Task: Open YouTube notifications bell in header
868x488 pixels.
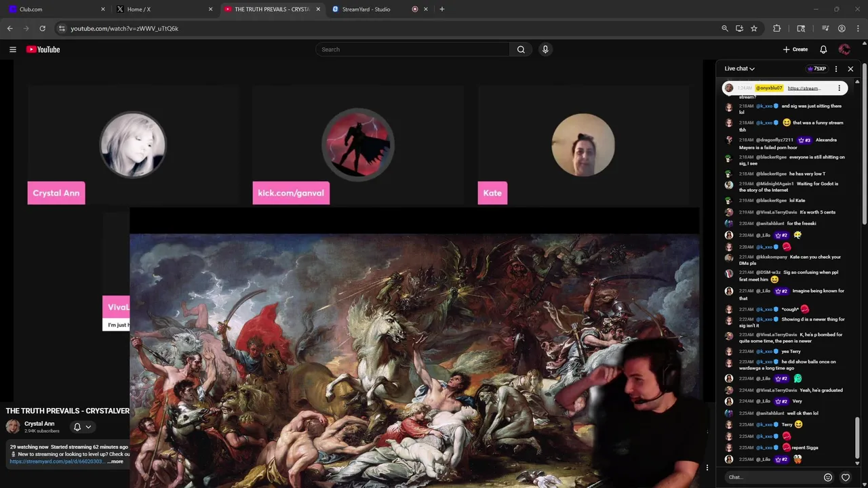Action: pos(823,49)
